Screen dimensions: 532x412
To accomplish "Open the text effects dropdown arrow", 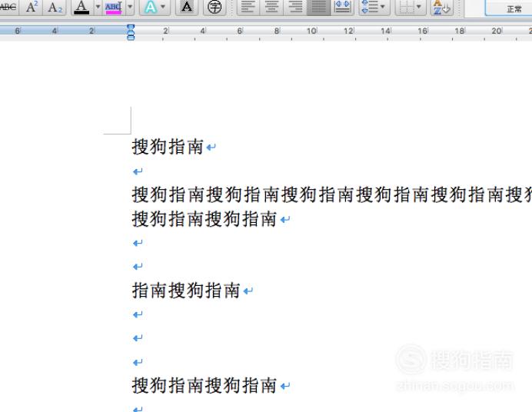I will [163, 7].
